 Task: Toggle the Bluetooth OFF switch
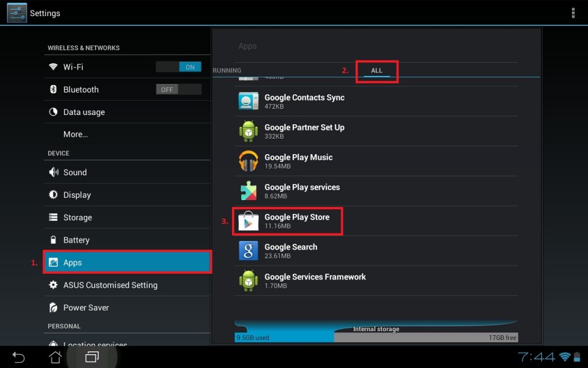click(x=179, y=89)
